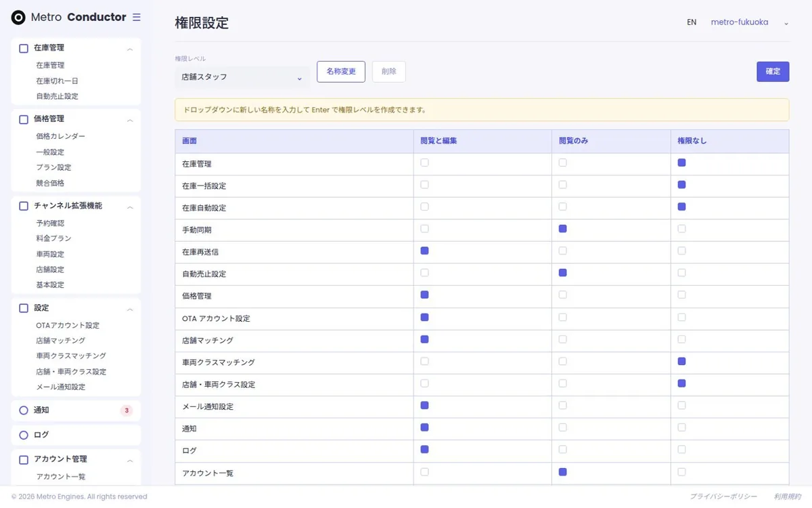Screen dimensions: 812x508
Task: Toggle the hamburger menu icon
Action: click(x=137, y=18)
